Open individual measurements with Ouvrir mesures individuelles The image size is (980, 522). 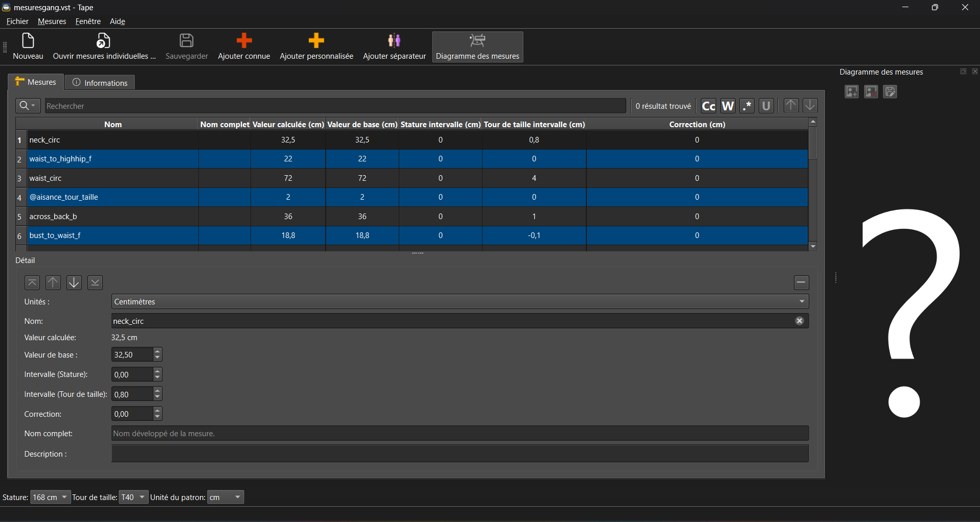(x=104, y=46)
